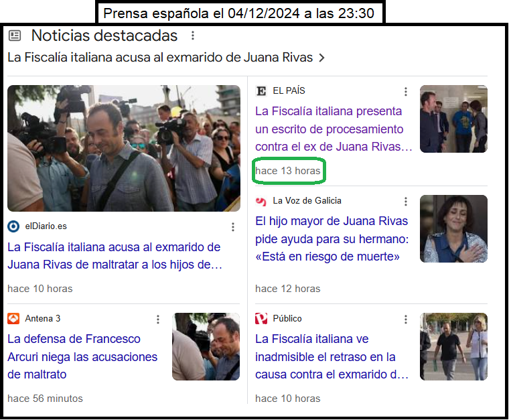
Task: Open article El hijo mayor de Juana Rivas
Action: (x=332, y=239)
